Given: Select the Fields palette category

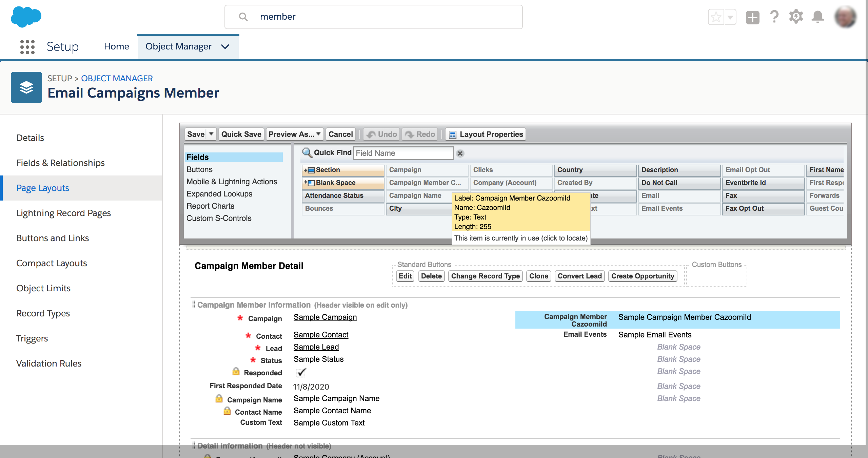Looking at the screenshot, I should pyautogui.click(x=234, y=157).
